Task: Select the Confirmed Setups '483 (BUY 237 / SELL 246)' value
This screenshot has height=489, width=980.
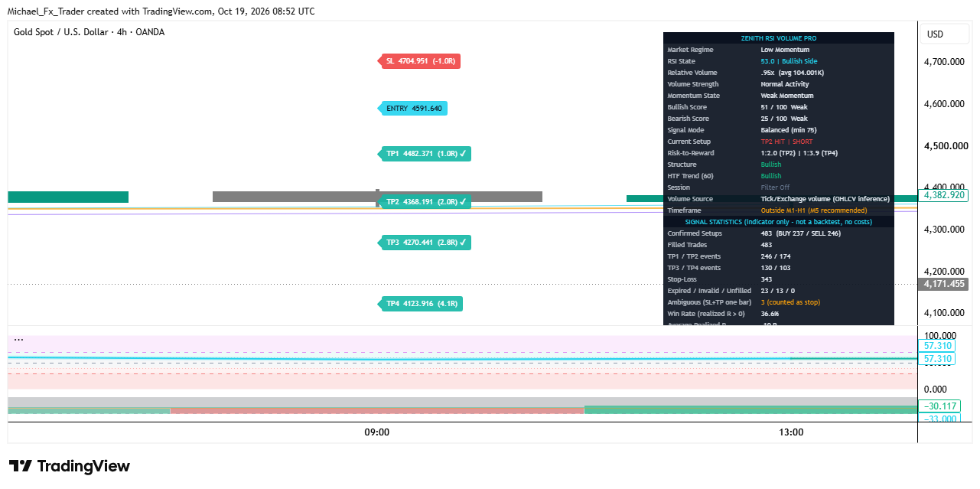Action: tap(800, 233)
